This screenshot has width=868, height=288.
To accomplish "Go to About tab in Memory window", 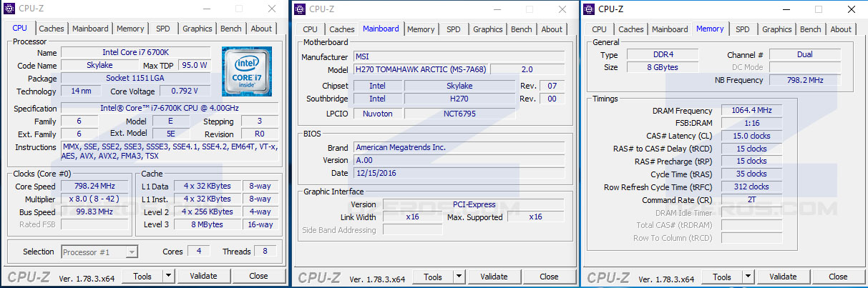I will point(841,29).
